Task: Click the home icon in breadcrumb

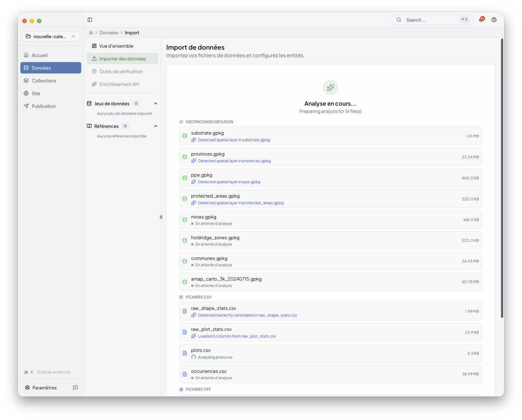Action: tap(91, 32)
